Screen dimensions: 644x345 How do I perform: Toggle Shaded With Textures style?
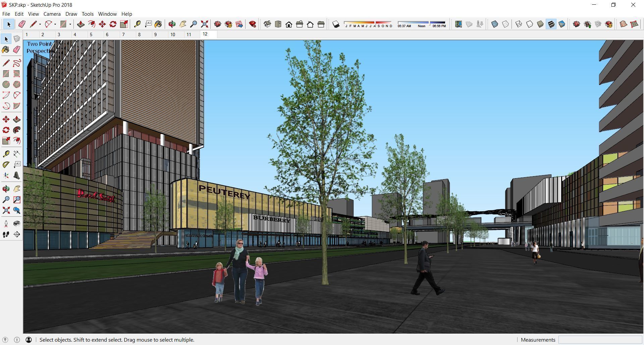tap(551, 24)
